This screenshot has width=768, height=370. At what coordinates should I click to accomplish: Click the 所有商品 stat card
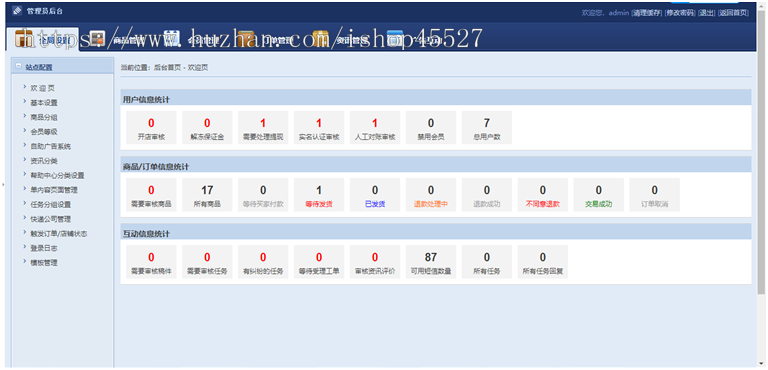(x=207, y=195)
